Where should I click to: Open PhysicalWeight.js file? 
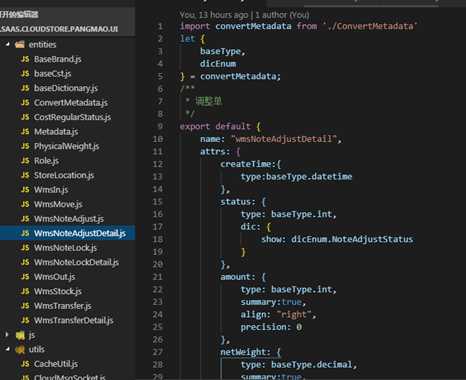(66, 146)
